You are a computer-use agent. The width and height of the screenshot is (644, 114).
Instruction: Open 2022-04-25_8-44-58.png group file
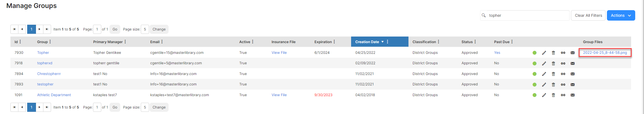[605, 52]
